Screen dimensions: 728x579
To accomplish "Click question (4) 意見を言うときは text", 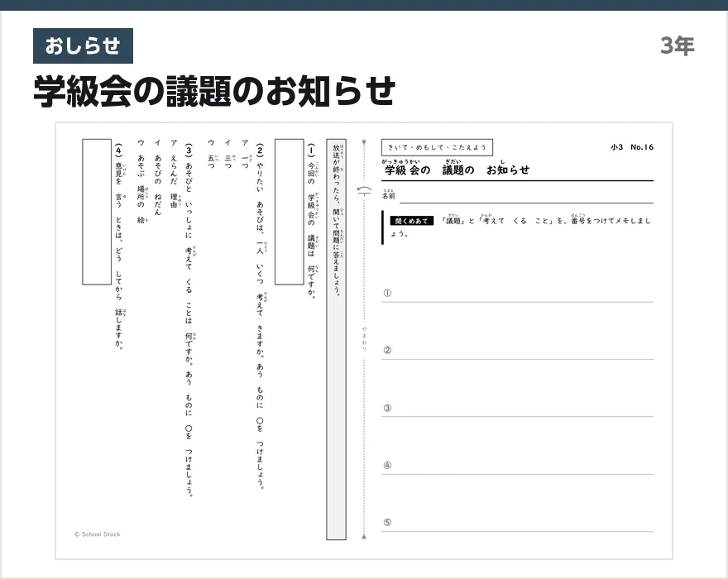I will [x=119, y=246].
